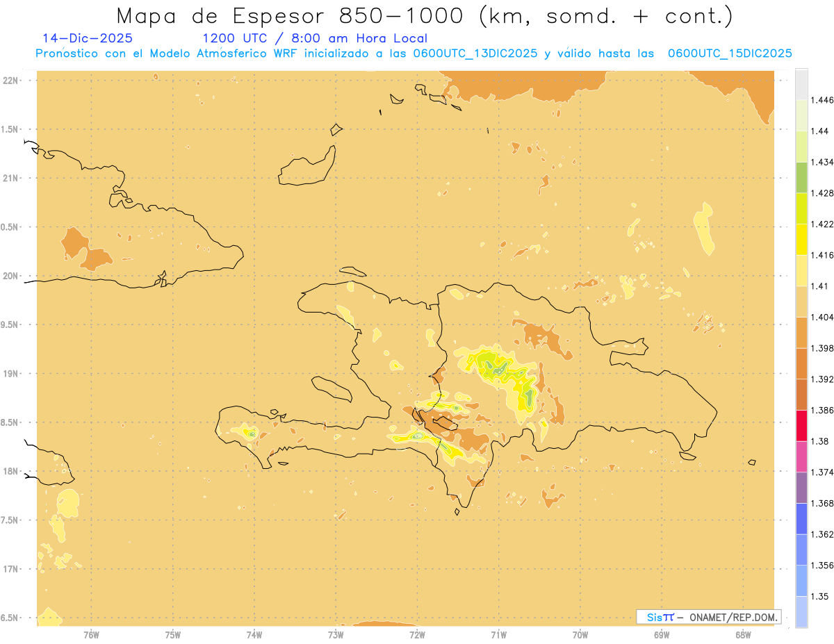Pick the purple colorbar swatch between 1.374 and 1.368
Image resolution: width=834 pixels, height=644 pixels.
pyautogui.click(x=801, y=488)
